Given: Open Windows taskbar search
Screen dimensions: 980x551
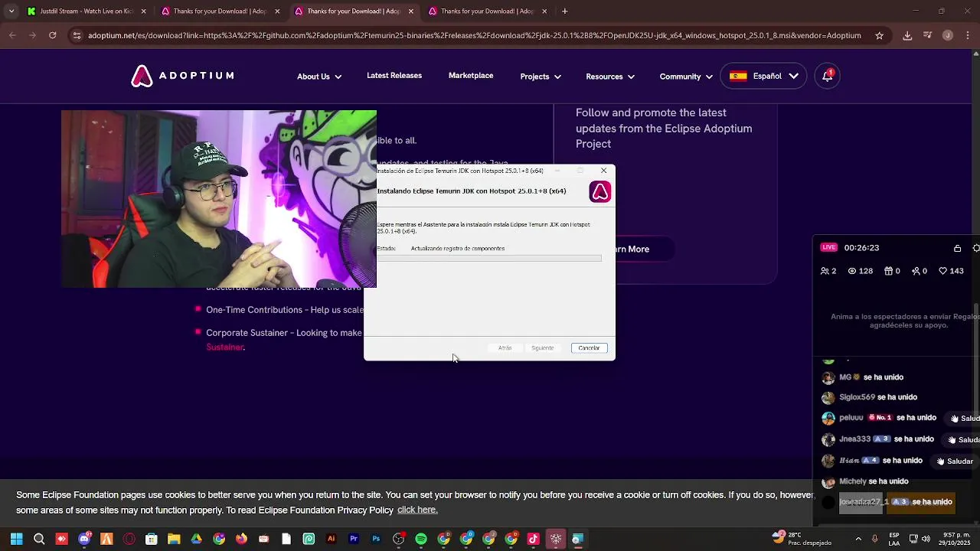Looking at the screenshot, I should coord(39,539).
